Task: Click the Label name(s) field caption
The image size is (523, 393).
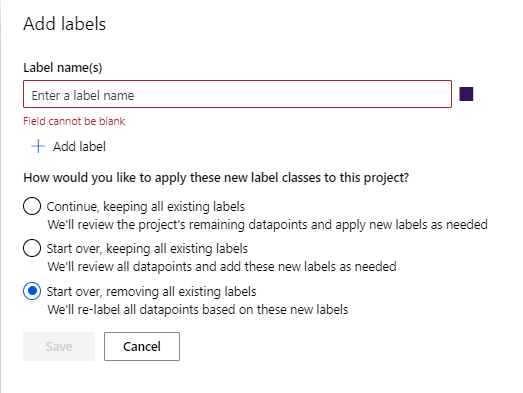Action: (63, 68)
